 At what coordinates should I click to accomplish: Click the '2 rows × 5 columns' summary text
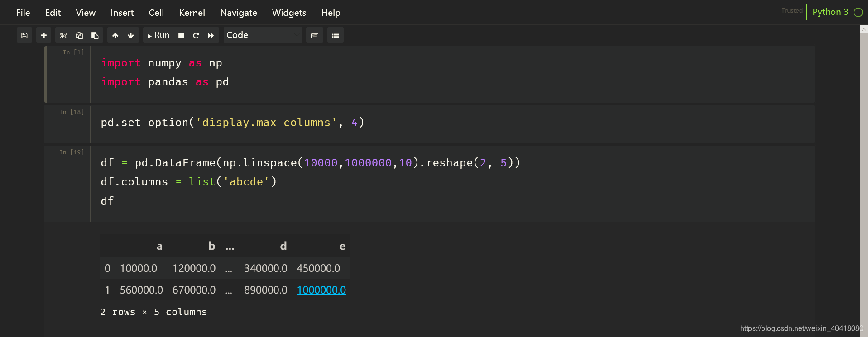153,312
